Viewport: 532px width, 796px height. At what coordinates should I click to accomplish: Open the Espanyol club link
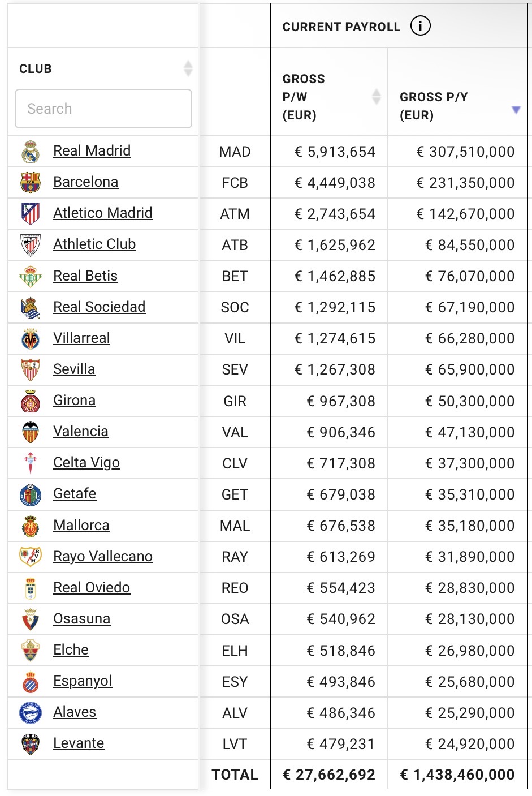click(x=83, y=681)
